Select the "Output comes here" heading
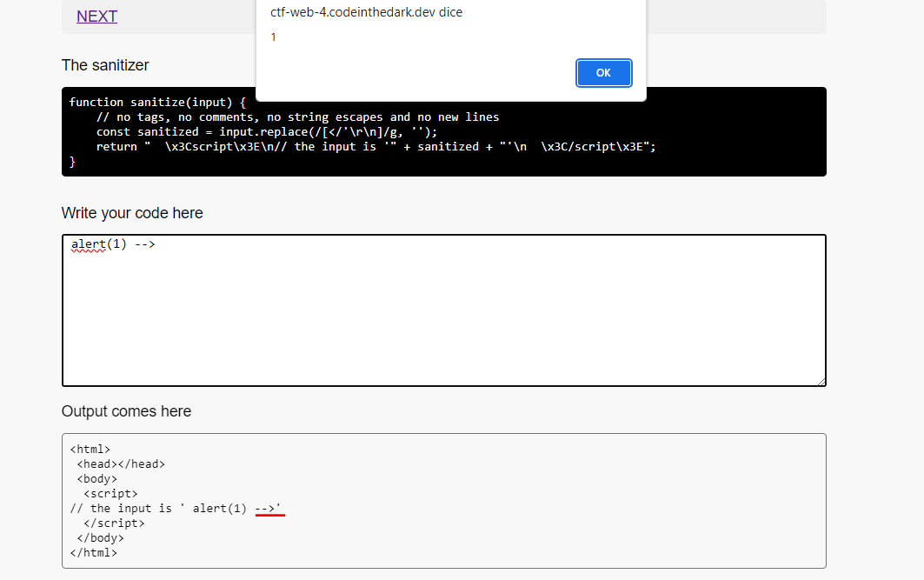This screenshot has height=580, width=924. click(126, 410)
